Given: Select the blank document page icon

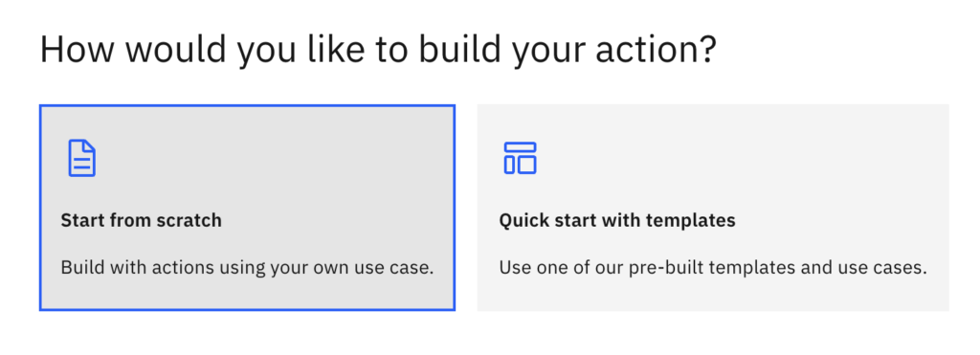Looking at the screenshot, I should click(82, 158).
